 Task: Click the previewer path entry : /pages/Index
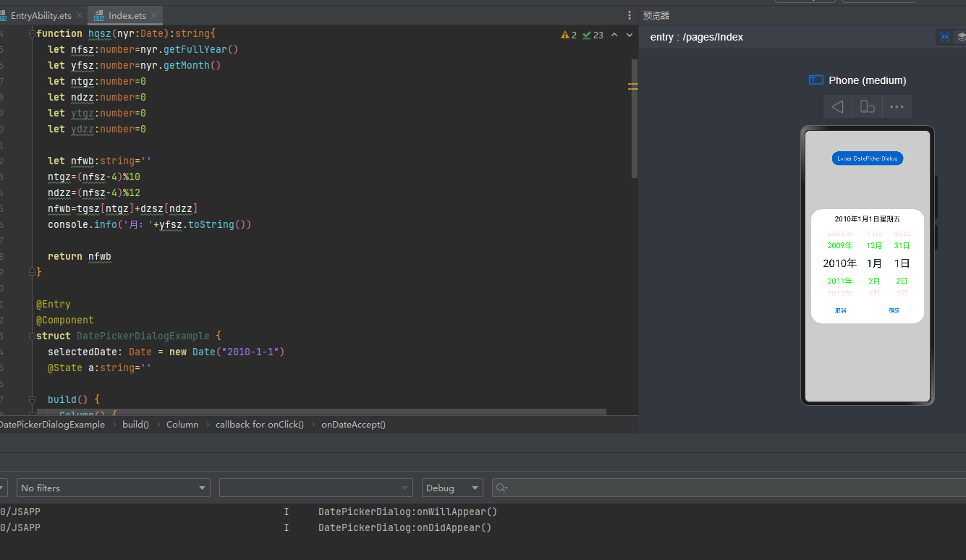pyautogui.click(x=697, y=37)
